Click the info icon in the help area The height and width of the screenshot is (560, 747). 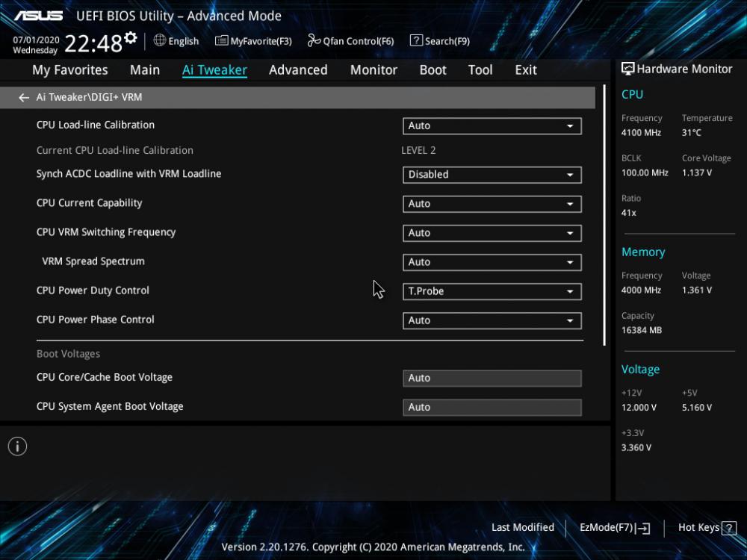click(18, 447)
